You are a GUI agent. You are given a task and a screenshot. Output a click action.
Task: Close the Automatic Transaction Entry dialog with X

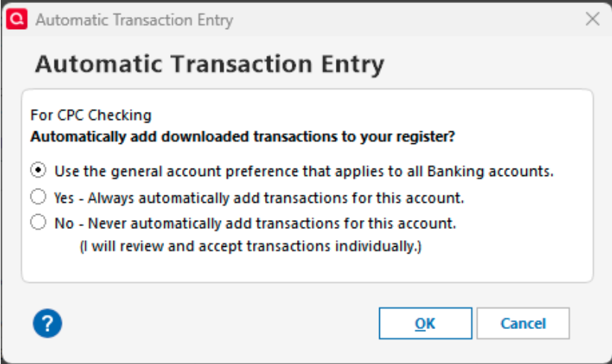[x=592, y=20]
